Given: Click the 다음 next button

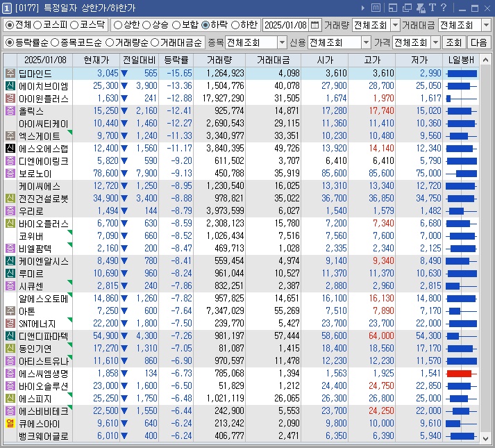Looking at the screenshot, I should (479, 42).
